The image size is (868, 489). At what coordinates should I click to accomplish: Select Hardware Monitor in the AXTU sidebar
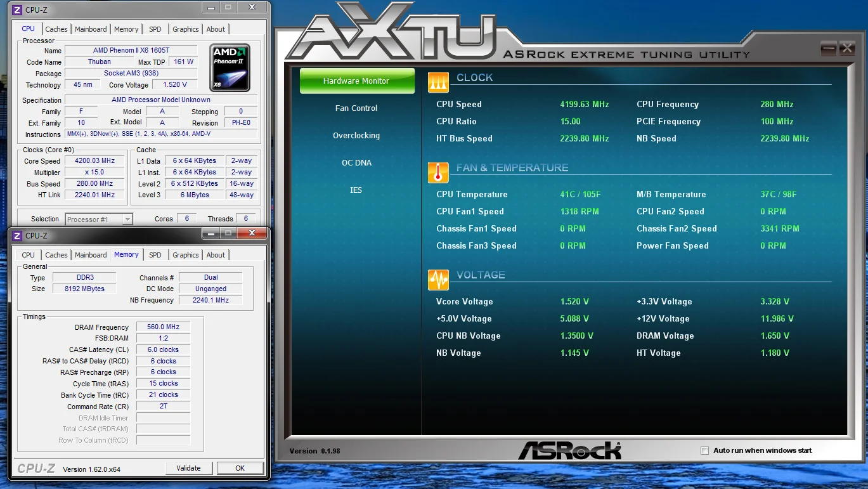[357, 81]
